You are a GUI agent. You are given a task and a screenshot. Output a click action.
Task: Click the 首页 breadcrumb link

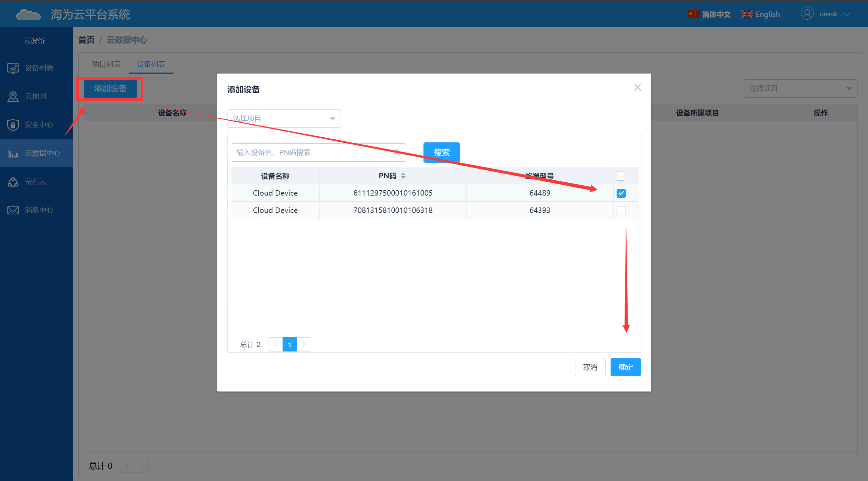point(86,40)
